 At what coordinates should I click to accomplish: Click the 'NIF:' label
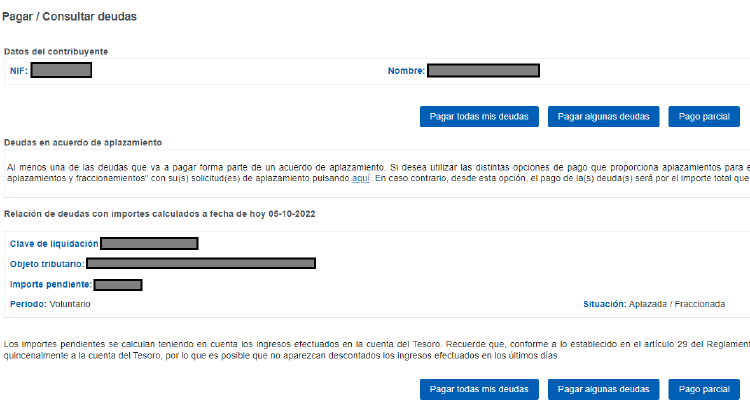(17, 71)
